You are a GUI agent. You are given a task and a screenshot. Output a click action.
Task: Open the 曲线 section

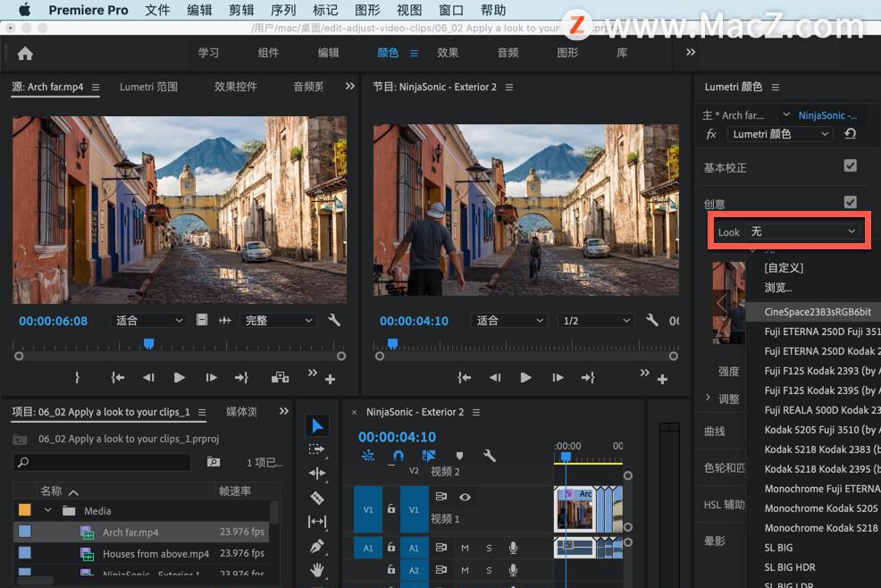coord(715,431)
